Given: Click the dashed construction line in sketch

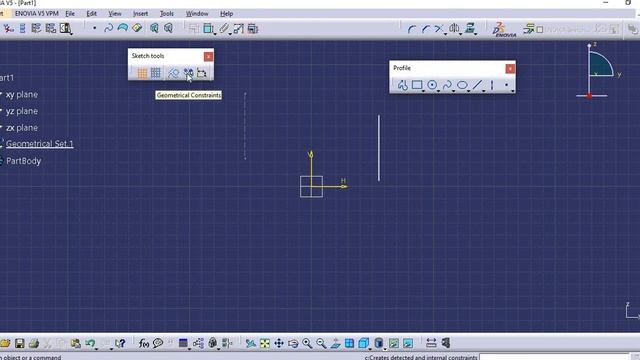Looking at the screenshot, I should pyautogui.click(x=245, y=126).
